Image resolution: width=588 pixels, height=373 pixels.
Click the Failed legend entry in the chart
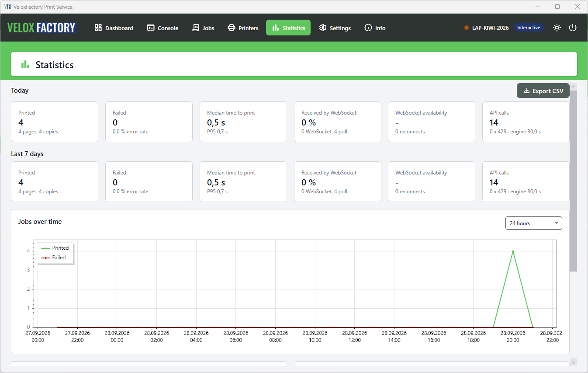54,258
